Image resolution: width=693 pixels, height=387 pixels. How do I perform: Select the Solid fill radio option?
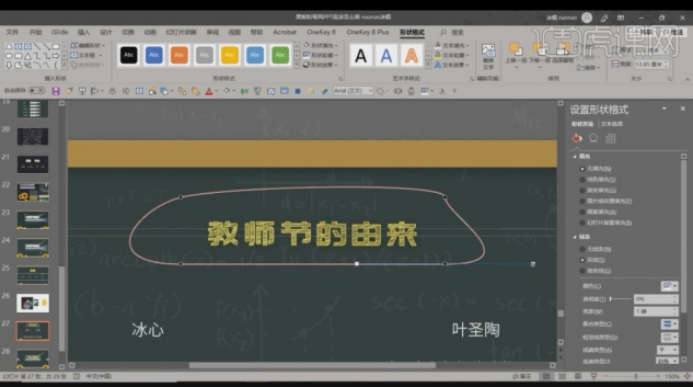[x=582, y=179]
